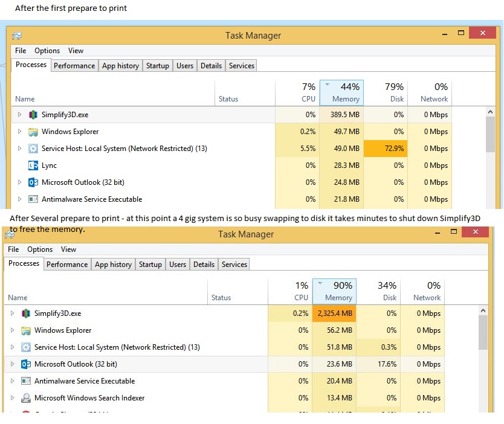
Task: Sort by the 44% Memory column header
Action: [341, 92]
